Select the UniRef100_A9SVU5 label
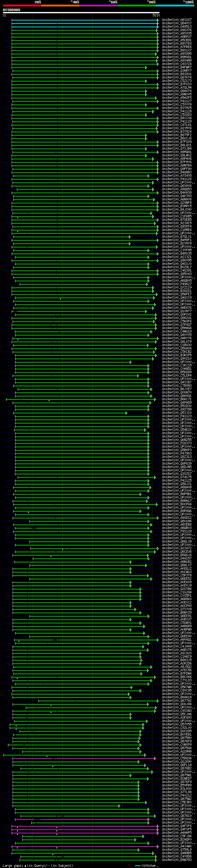 tap(177, 33)
